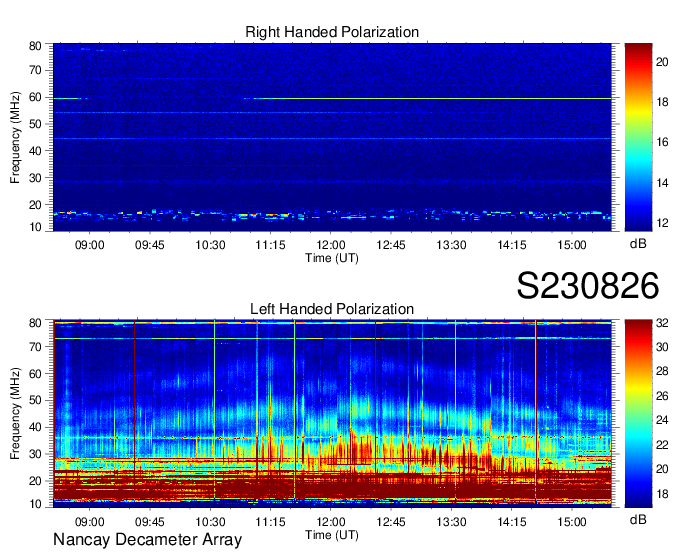Click the 12:00 time tick on the right-handed plot
The width and height of the screenshot is (680, 552).
click(330, 245)
